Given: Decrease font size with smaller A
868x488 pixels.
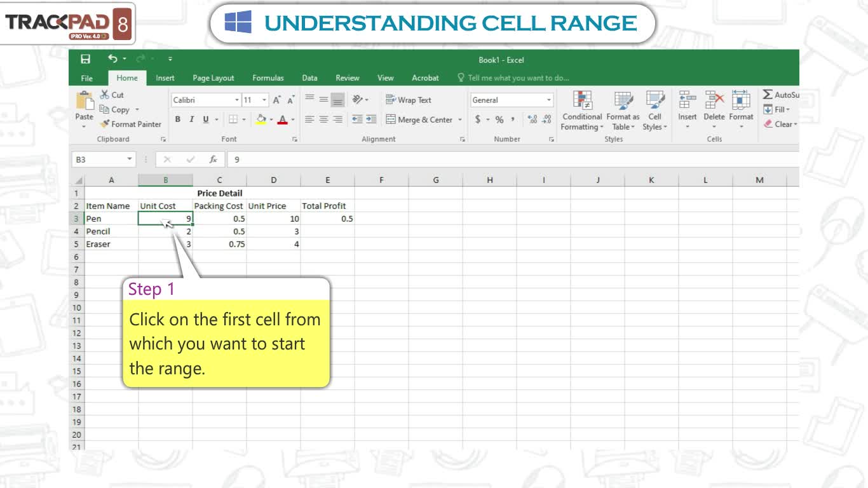Looking at the screenshot, I should click(x=291, y=100).
